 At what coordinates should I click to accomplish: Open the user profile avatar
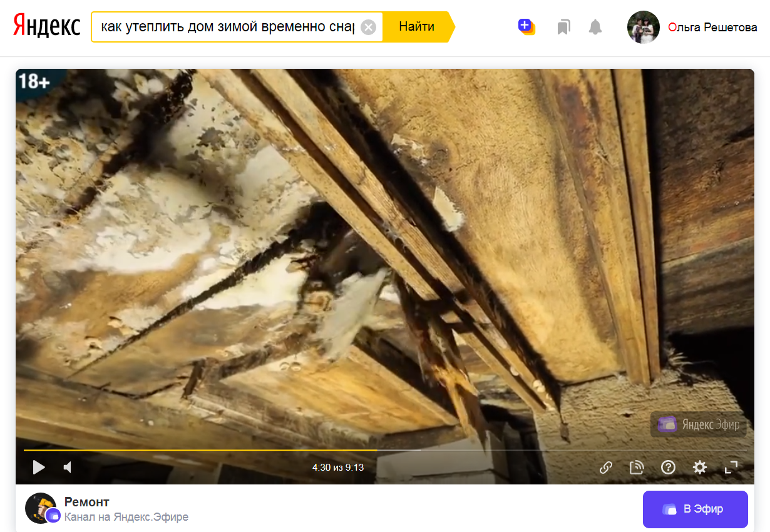pos(644,27)
